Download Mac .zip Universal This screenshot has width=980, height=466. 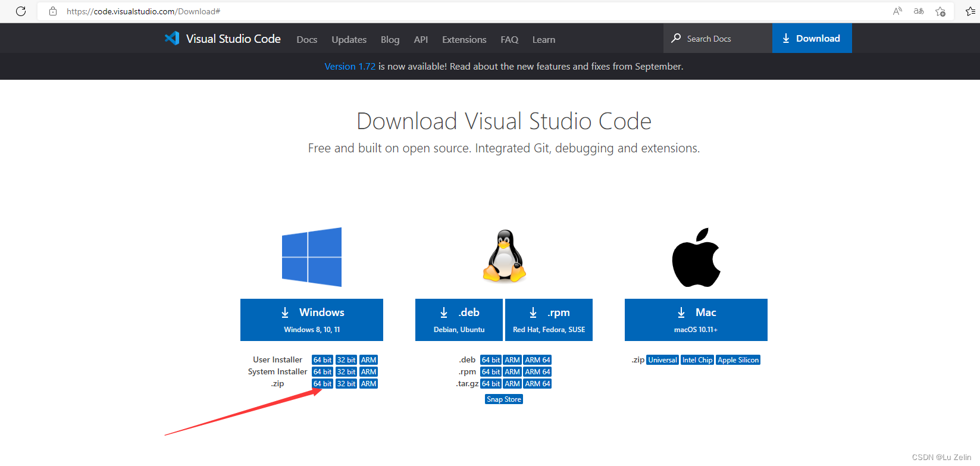(663, 360)
